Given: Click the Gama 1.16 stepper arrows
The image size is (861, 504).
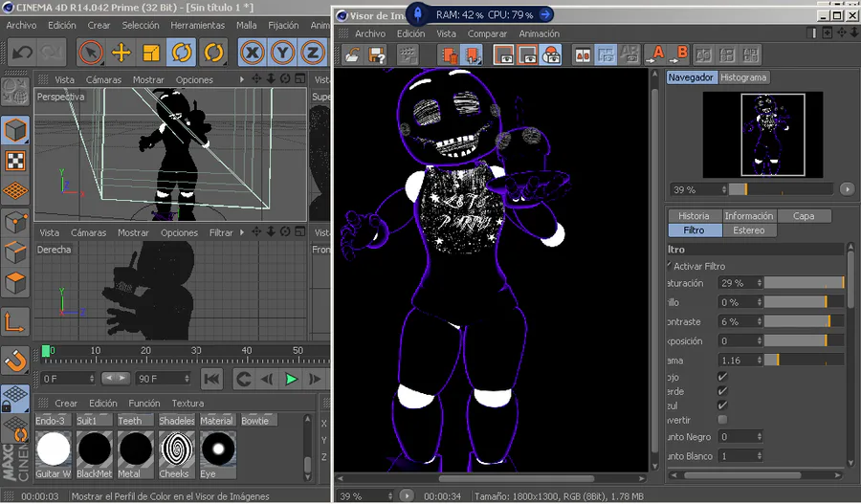Looking at the screenshot, I should click(760, 361).
